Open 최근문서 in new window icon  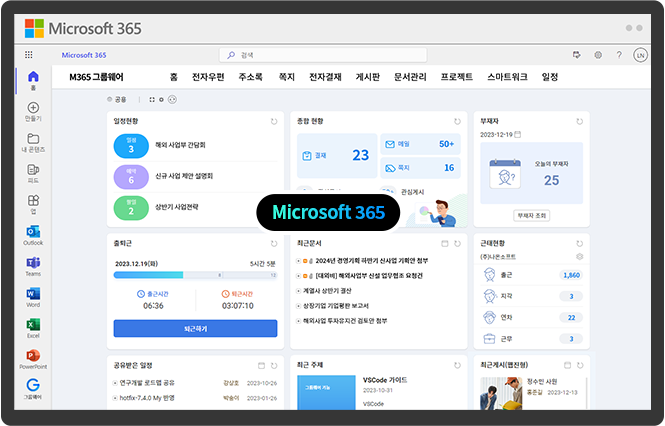click(444, 244)
